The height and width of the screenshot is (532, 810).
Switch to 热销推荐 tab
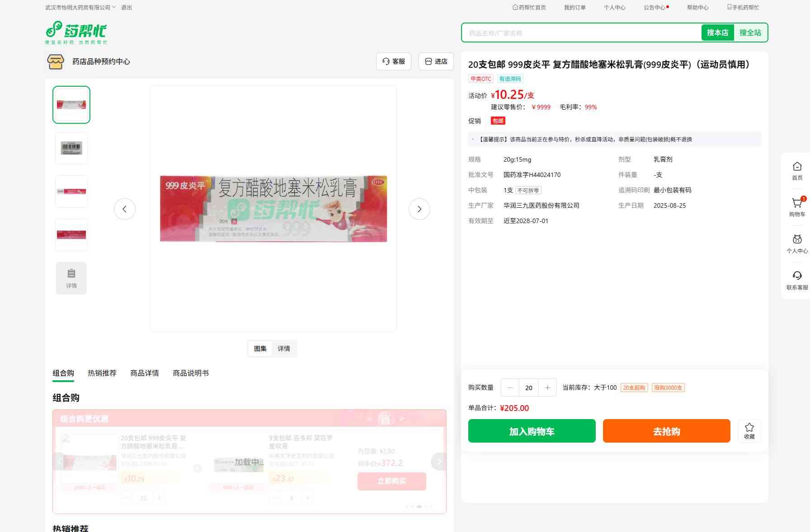pos(102,373)
